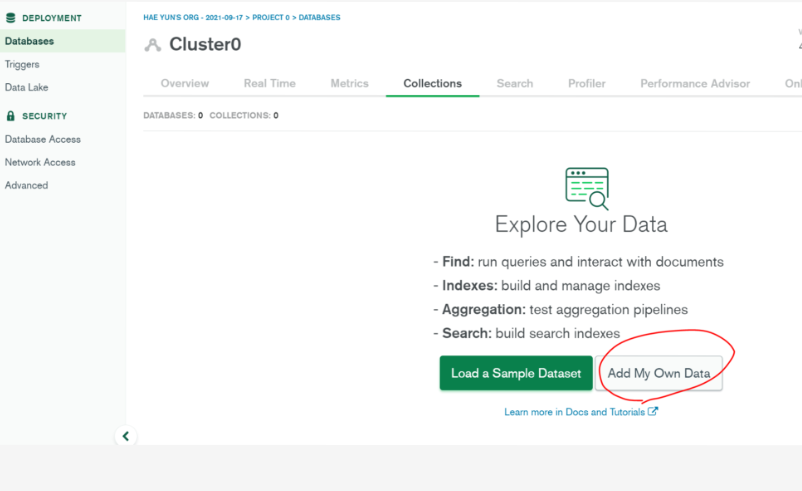Screen dimensions: 802x491
Task: Go to Database Access
Action: pyautogui.click(x=43, y=139)
